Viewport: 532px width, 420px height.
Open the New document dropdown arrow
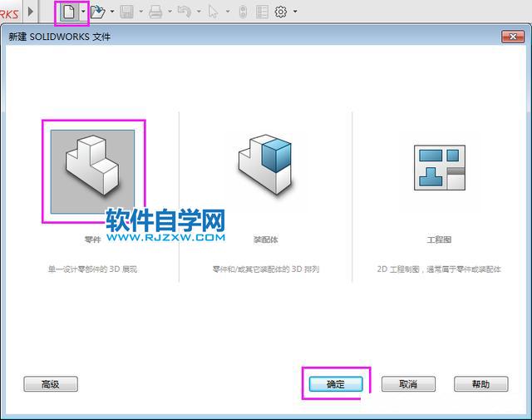click(83, 12)
